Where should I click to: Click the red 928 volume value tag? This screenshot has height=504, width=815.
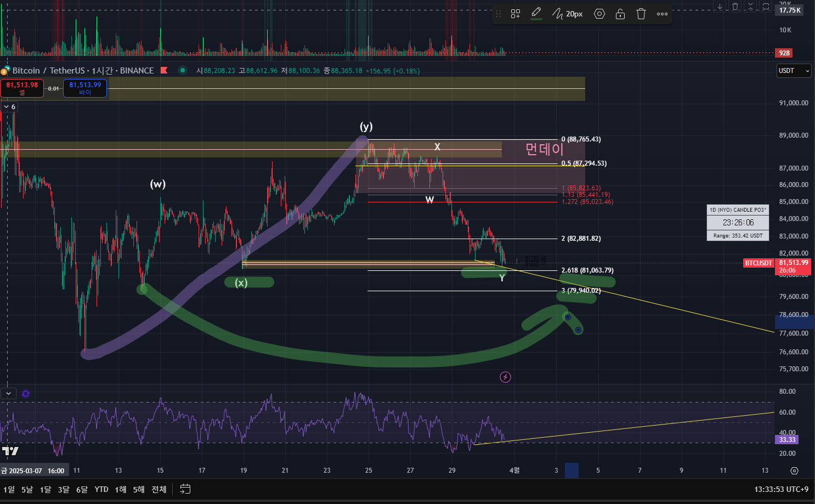pyautogui.click(x=784, y=53)
